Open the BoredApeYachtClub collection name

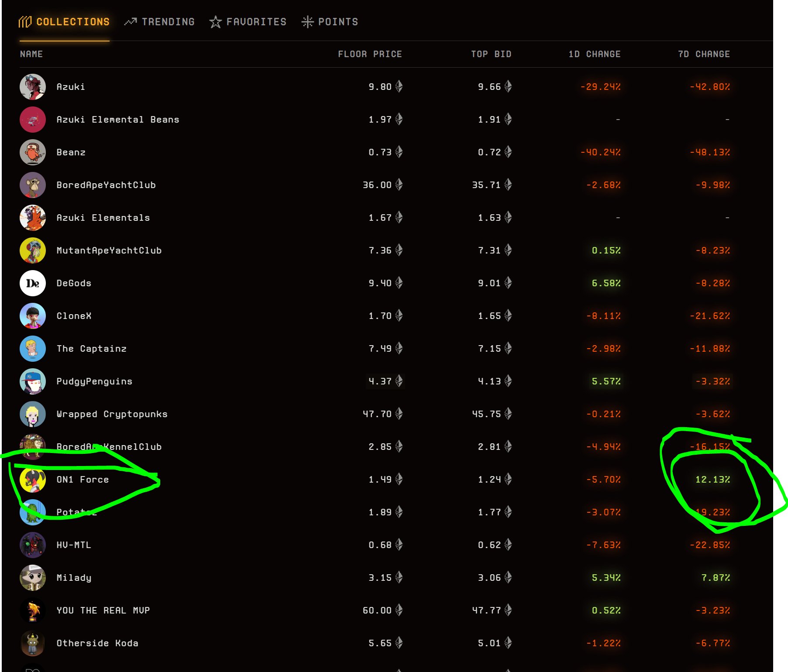pos(106,185)
